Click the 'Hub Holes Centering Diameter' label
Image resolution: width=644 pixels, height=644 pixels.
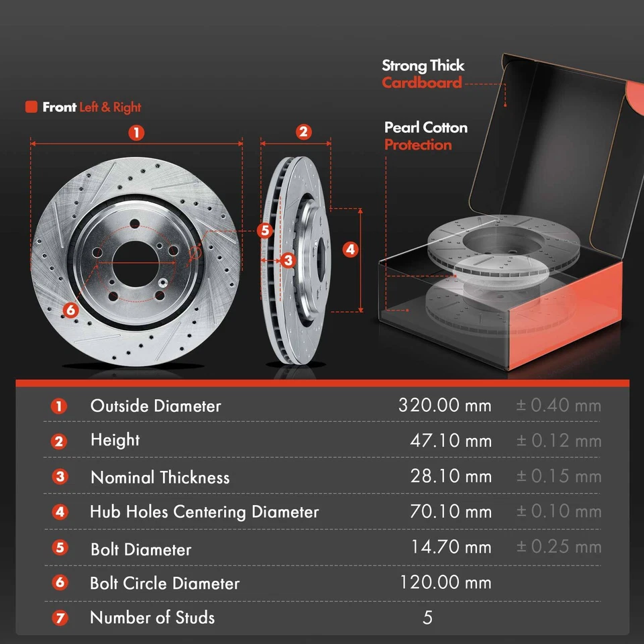point(205,512)
